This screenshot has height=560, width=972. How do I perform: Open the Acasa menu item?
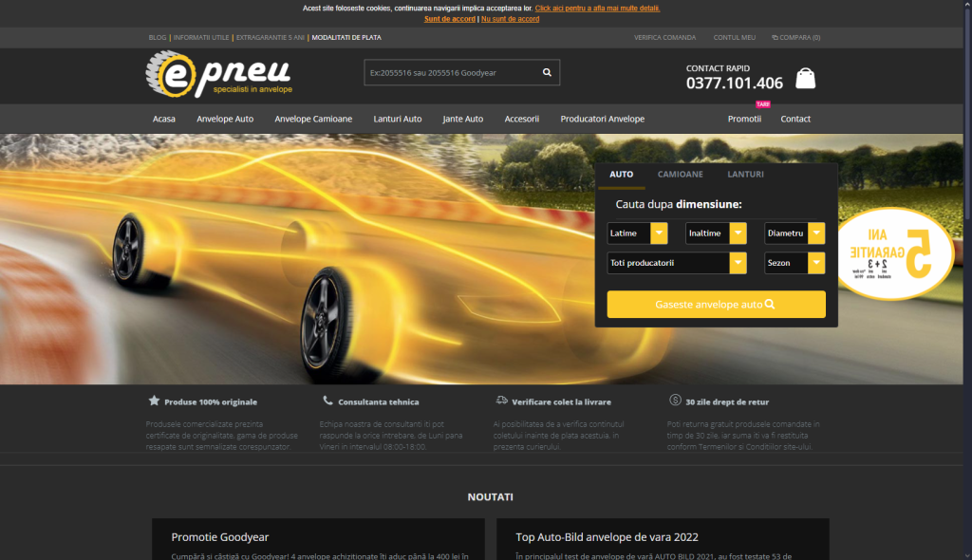(x=163, y=119)
